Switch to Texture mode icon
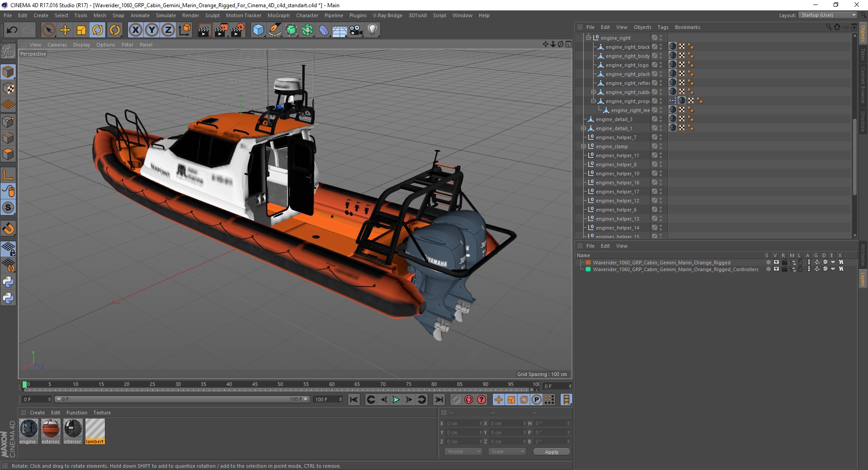This screenshot has width=868, height=470. click(x=8, y=89)
